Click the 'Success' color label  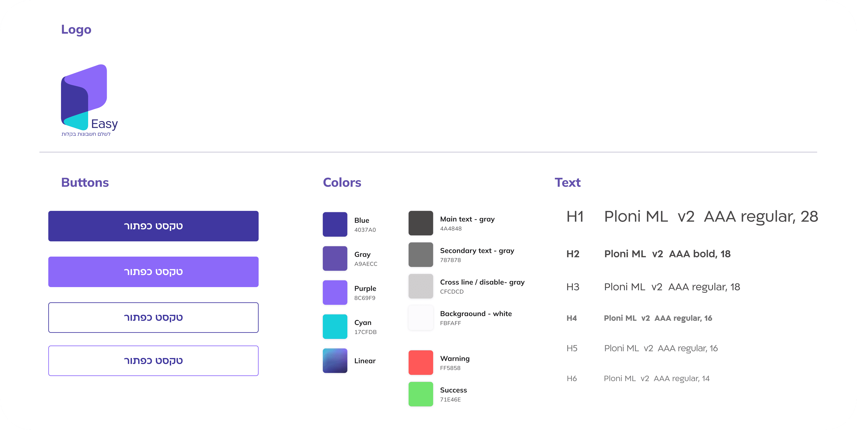[x=453, y=390]
